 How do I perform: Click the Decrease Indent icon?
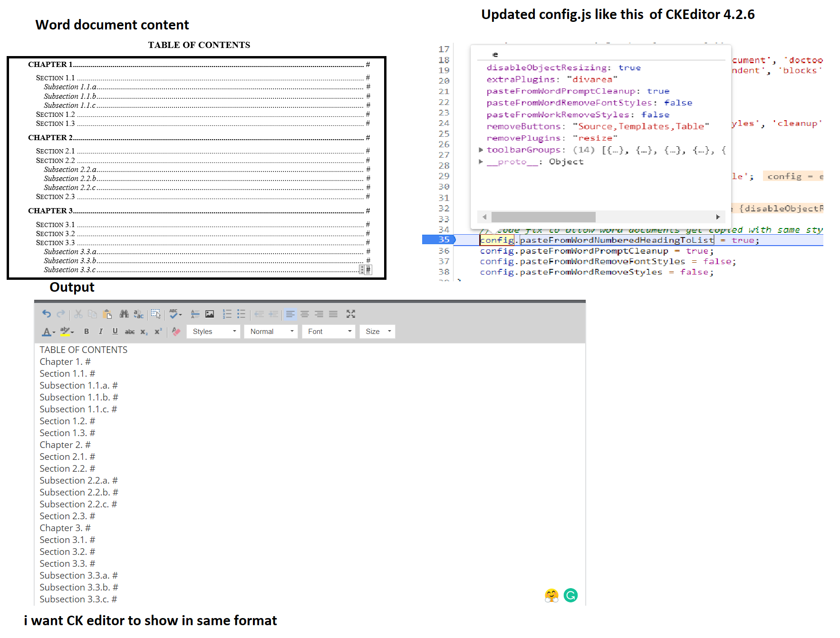click(x=259, y=314)
